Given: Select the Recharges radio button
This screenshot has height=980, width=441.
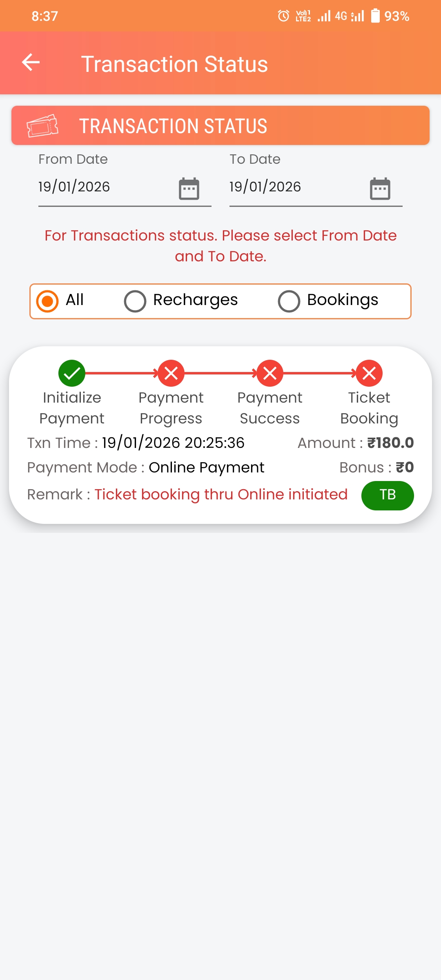Looking at the screenshot, I should pos(135,301).
